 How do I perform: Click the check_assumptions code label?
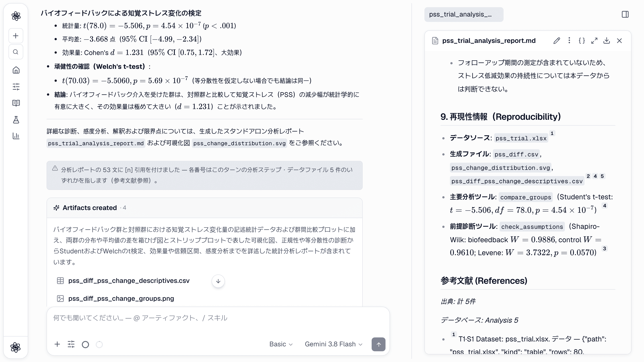(532, 227)
